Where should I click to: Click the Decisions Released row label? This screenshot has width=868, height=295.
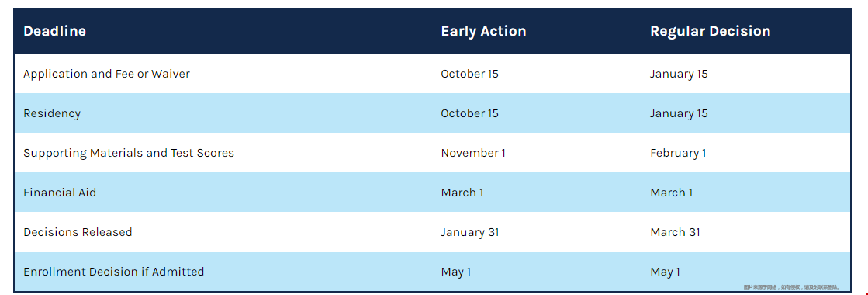(x=78, y=232)
